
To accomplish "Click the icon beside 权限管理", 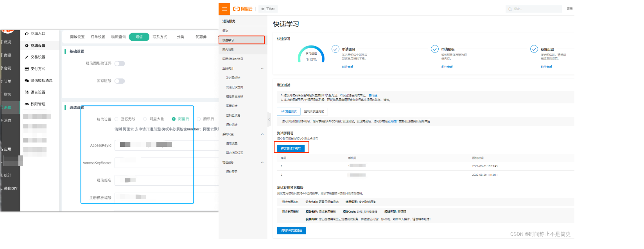I will (x=27, y=104).
